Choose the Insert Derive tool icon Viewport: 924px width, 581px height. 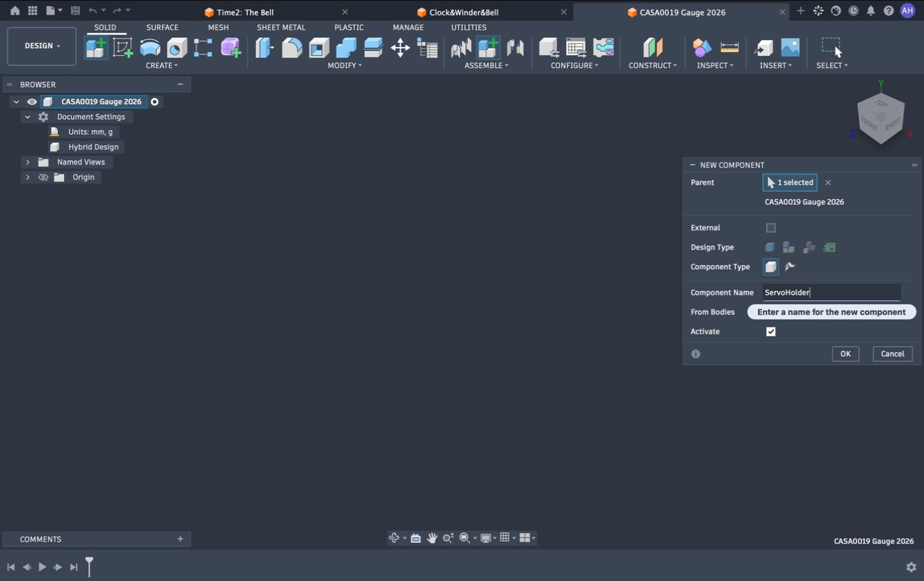pyautogui.click(x=763, y=47)
